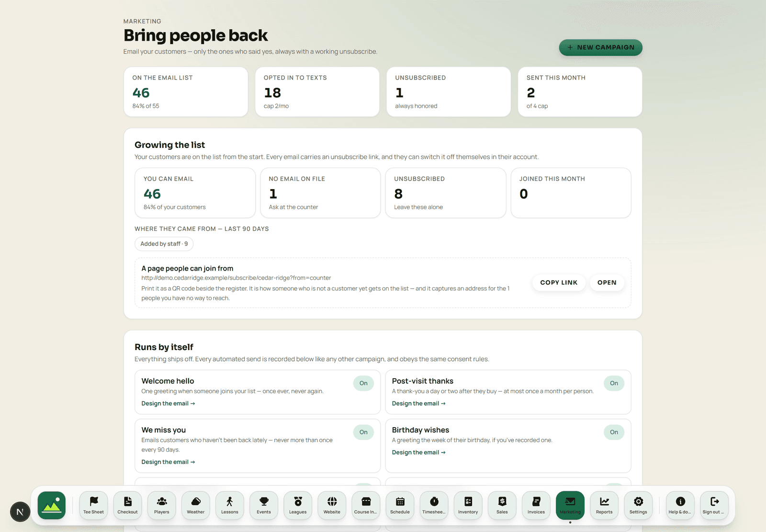The image size is (766, 532).
Task: Toggle the Welcome hello automation On switch
Action: coord(363,383)
